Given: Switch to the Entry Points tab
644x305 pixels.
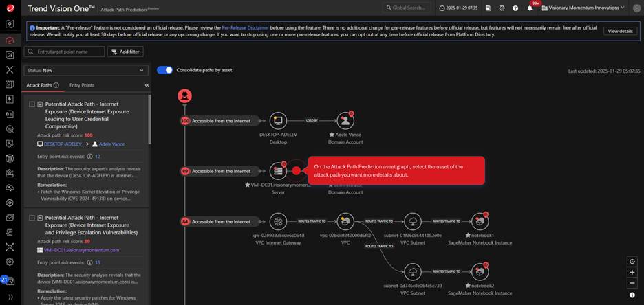Looking at the screenshot, I should [82, 85].
